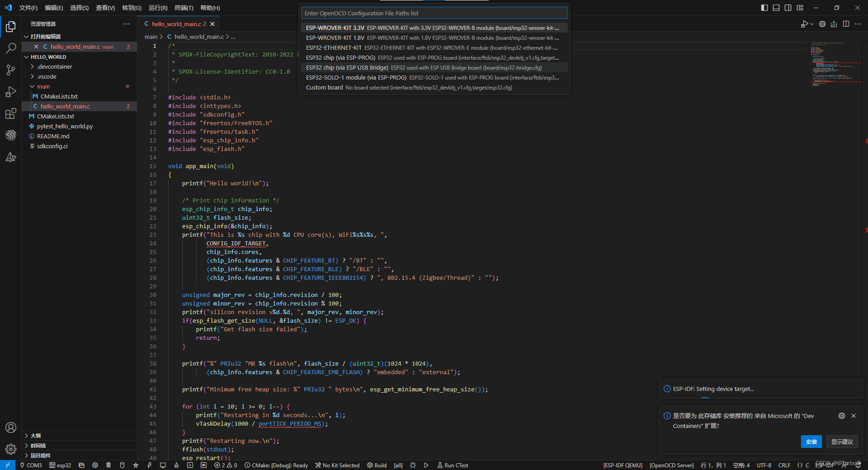Click the CMake debug bug icon in status bar
Viewport: 868px width, 470px height.
[413, 465]
